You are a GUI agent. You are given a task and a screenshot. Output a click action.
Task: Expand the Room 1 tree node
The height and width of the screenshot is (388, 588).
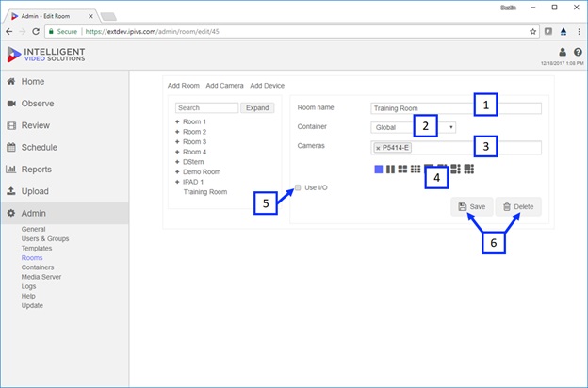[177, 121]
